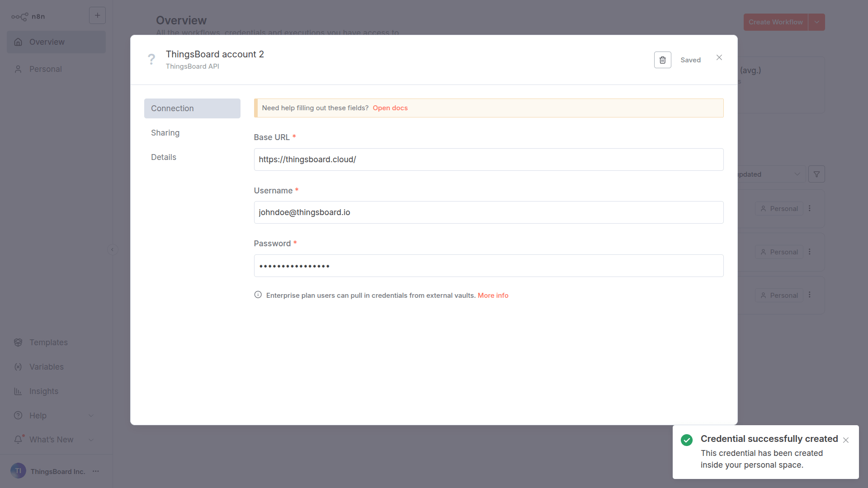Delete credential using trash icon
This screenshot has height=488, width=868.
pos(662,60)
